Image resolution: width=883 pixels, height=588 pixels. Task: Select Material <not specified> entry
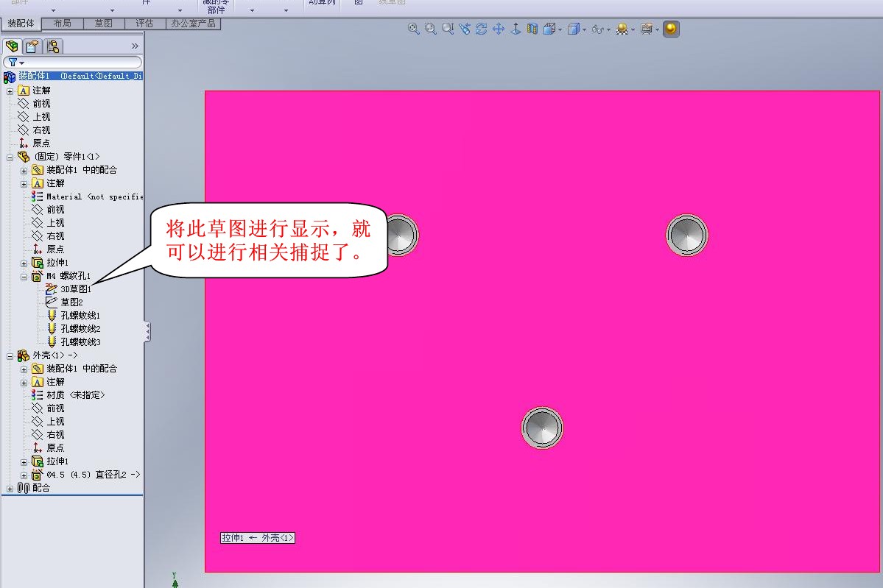point(94,196)
